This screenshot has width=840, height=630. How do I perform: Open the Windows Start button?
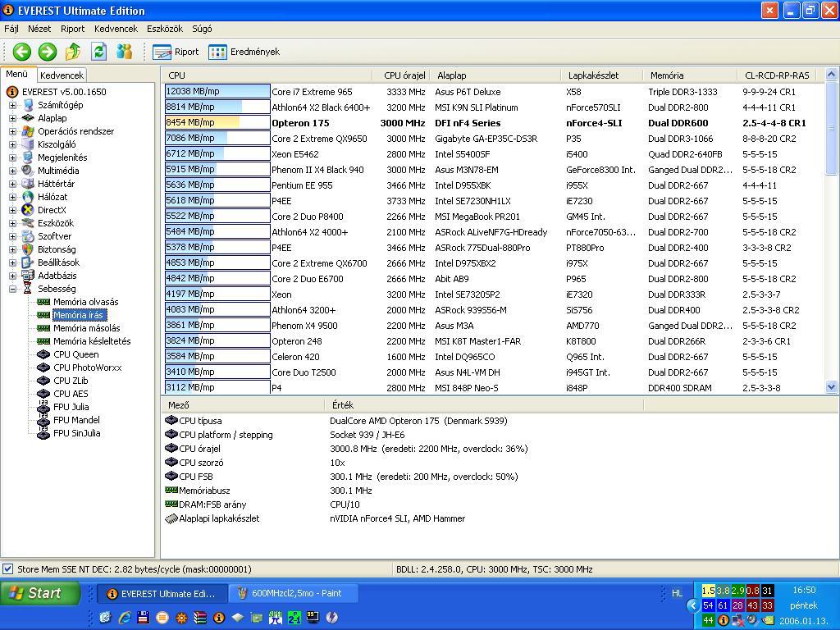pyautogui.click(x=40, y=593)
